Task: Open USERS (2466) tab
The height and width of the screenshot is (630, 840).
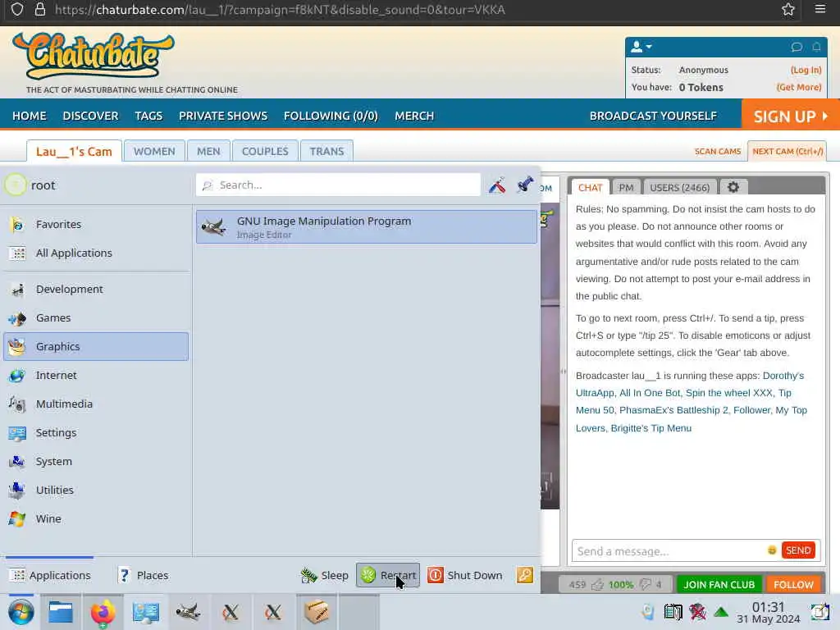Action: 679,188
